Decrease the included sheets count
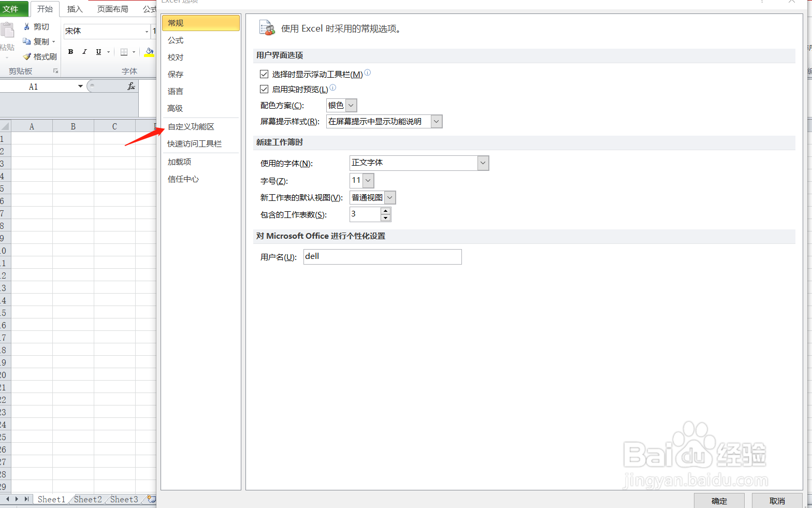 (x=385, y=217)
